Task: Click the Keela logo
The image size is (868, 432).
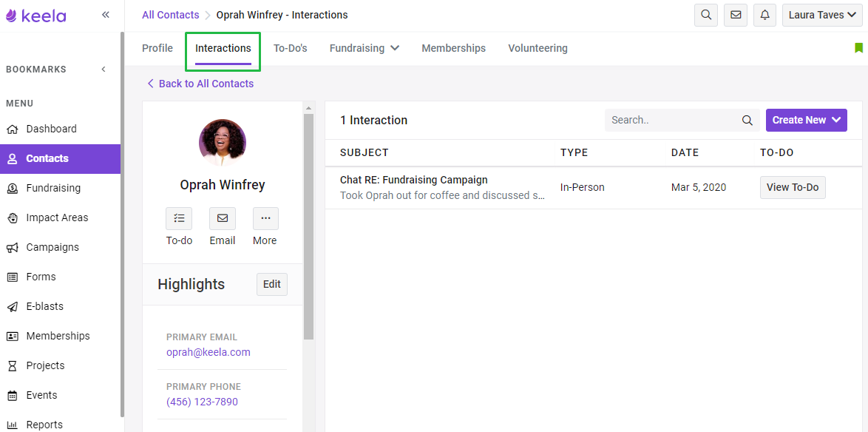Action: coord(36,16)
